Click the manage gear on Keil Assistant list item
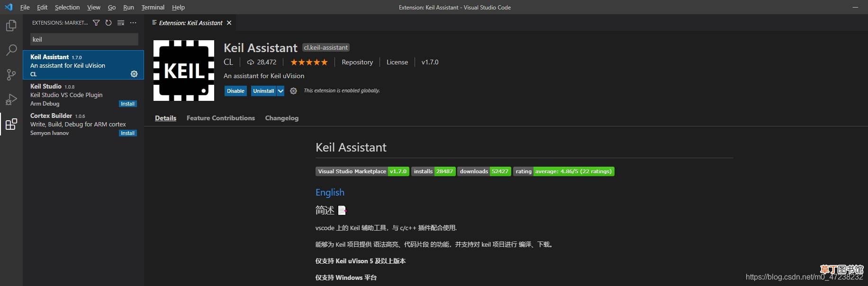 [x=134, y=74]
